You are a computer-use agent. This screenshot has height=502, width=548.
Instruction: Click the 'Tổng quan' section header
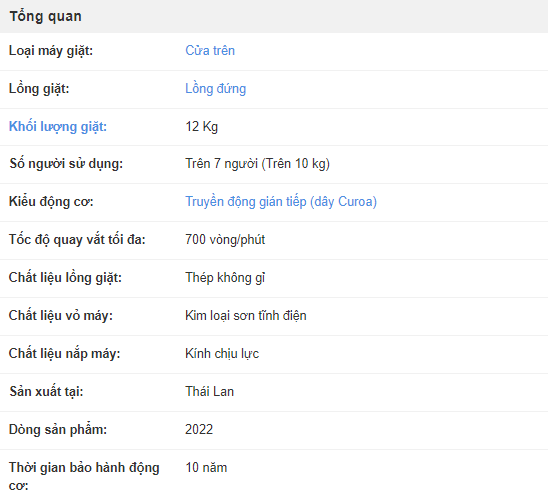click(x=45, y=16)
